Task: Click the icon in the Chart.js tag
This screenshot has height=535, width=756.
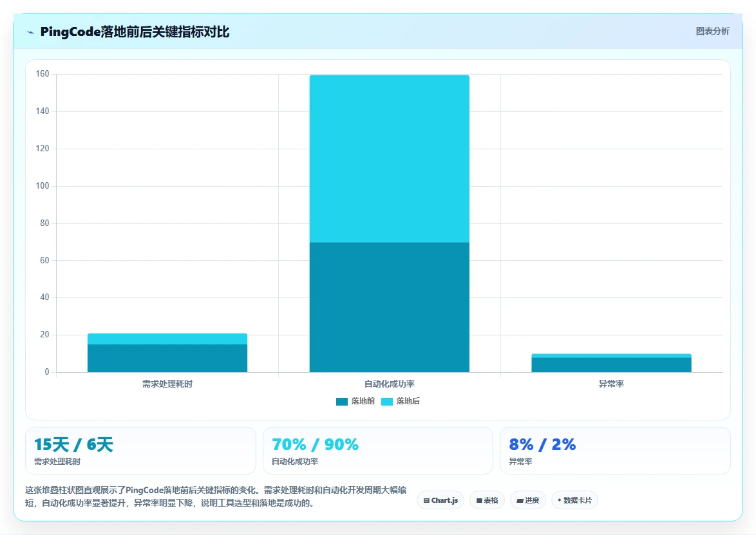Action: (426, 501)
